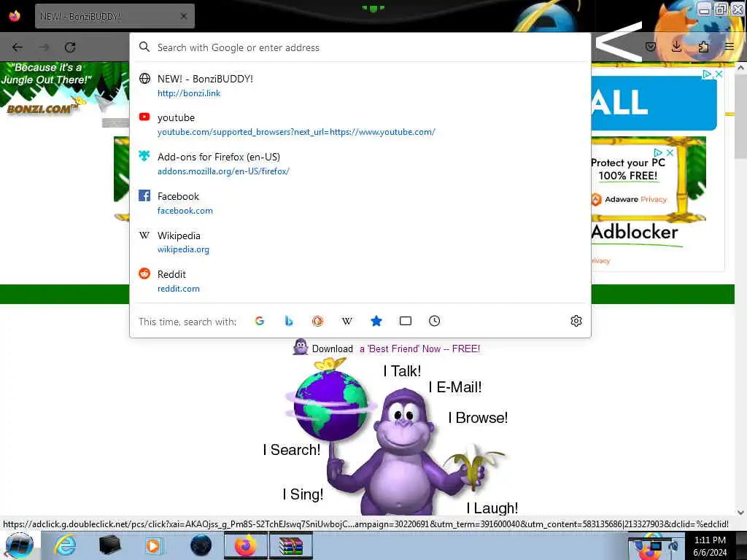
Task: Reload the current page
Action: tap(70, 47)
